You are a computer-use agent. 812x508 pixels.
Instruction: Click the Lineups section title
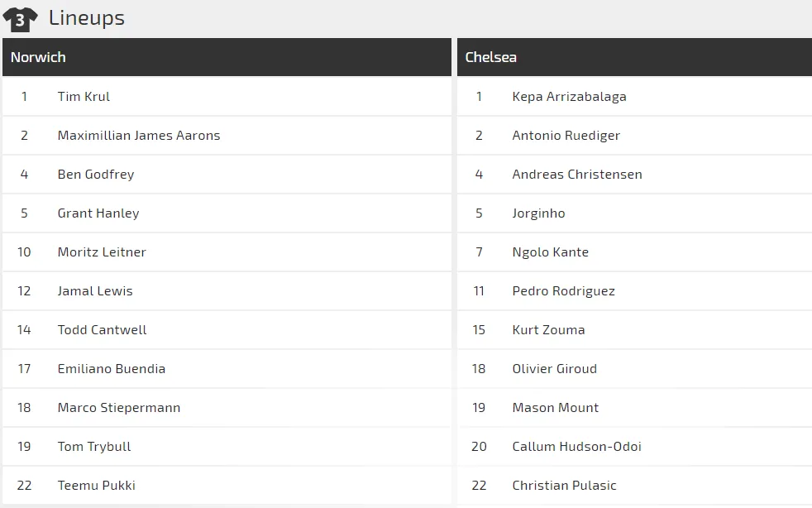click(87, 17)
